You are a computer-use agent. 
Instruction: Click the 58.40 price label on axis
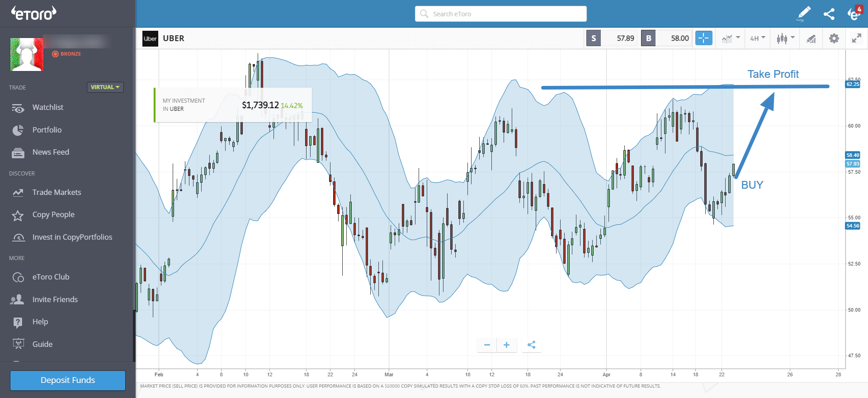coord(853,155)
